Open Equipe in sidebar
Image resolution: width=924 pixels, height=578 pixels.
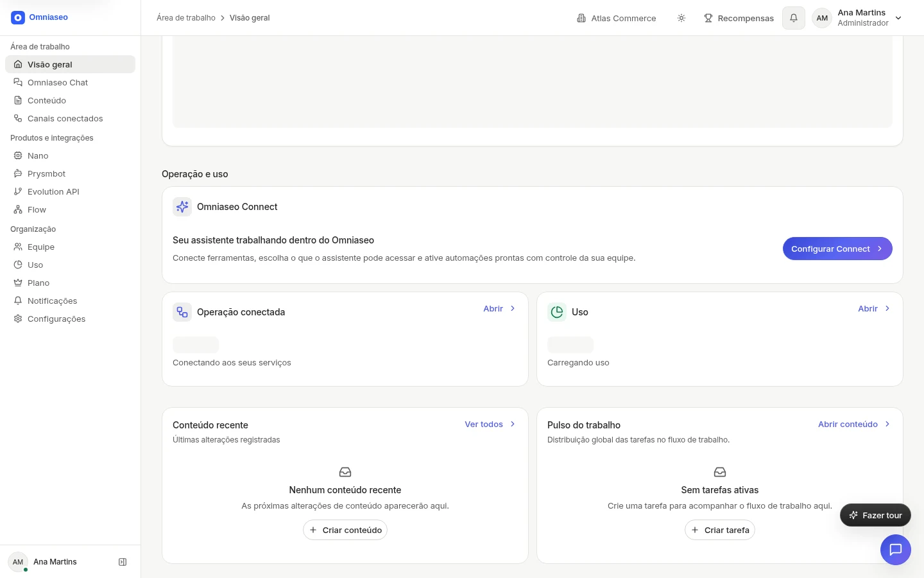(x=71, y=247)
